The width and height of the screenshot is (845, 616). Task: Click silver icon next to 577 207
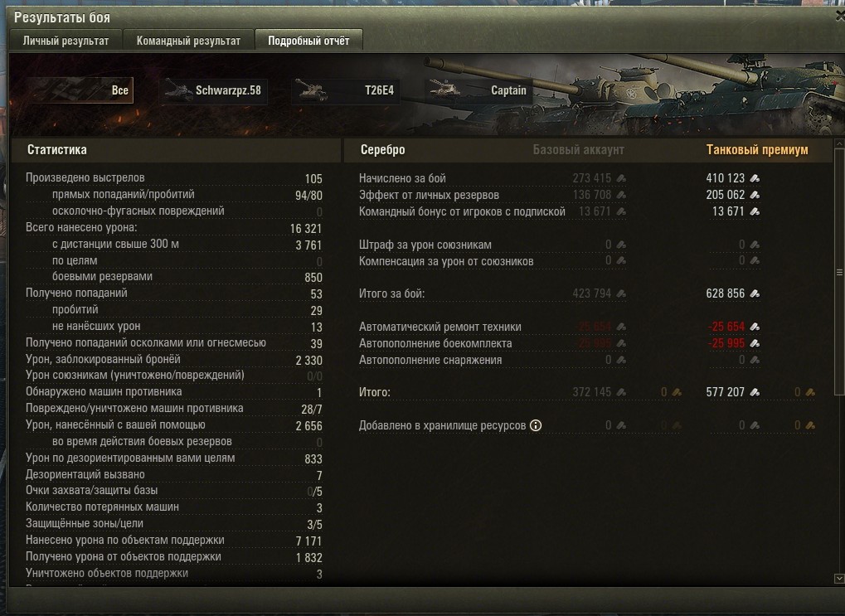(x=755, y=392)
